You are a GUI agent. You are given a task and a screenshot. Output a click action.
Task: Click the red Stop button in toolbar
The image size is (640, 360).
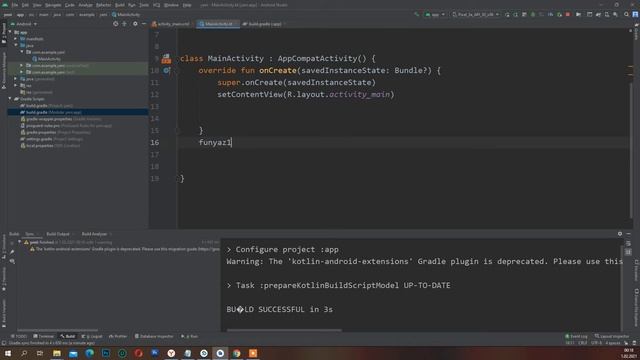(568, 14)
